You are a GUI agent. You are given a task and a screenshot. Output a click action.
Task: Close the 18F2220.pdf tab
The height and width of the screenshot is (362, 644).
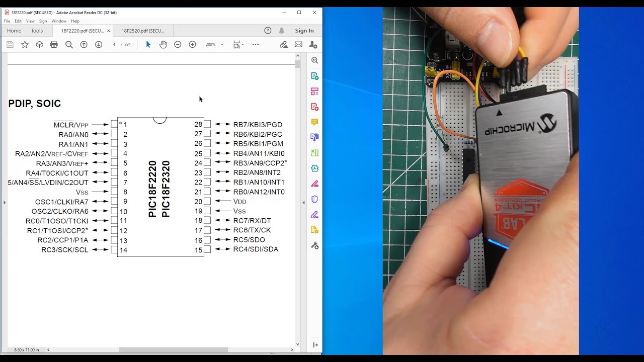click(108, 31)
